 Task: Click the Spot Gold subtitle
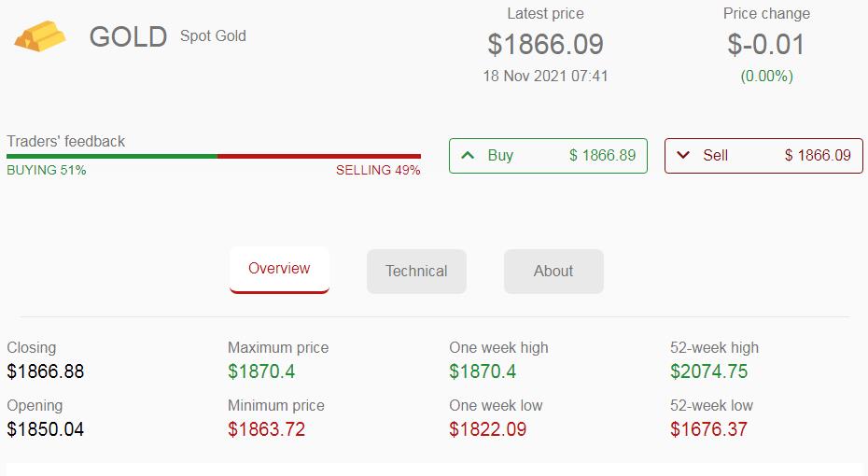(x=213, y=36)
